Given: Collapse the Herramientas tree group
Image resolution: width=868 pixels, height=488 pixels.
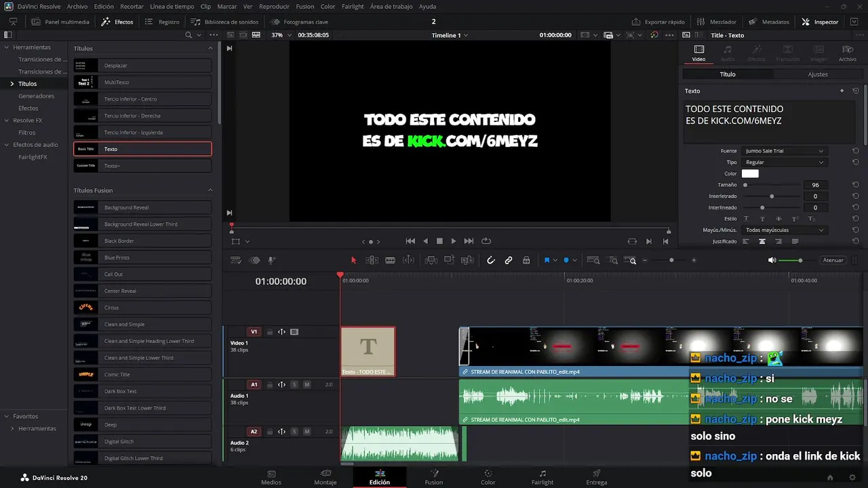Looking at the screenshot, I should pos(6,47).
